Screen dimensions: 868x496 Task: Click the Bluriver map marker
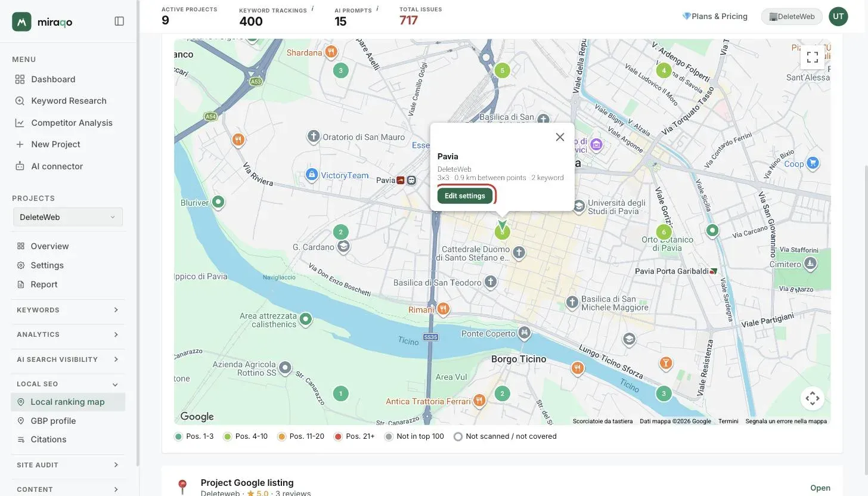pos(218,202)
